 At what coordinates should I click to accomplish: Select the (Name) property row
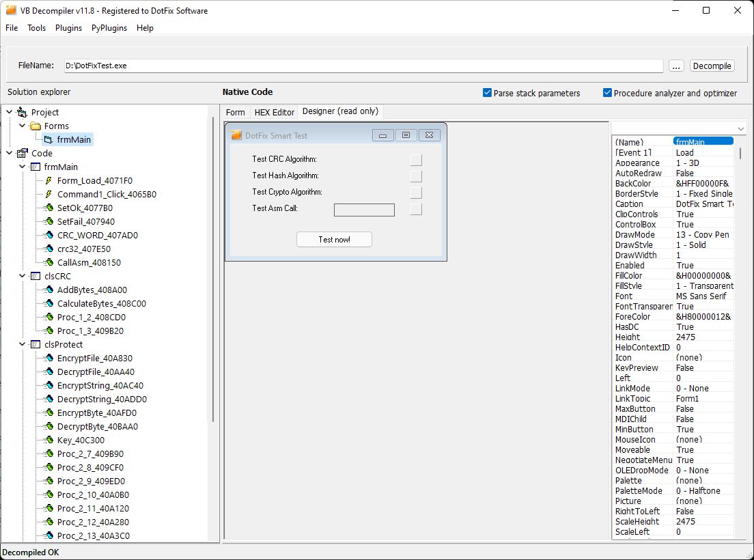click(x=673, y=142)
